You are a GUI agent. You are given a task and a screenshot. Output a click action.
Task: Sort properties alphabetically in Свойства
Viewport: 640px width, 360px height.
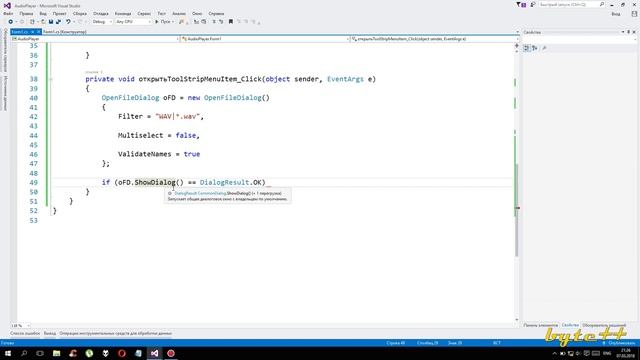535,48
